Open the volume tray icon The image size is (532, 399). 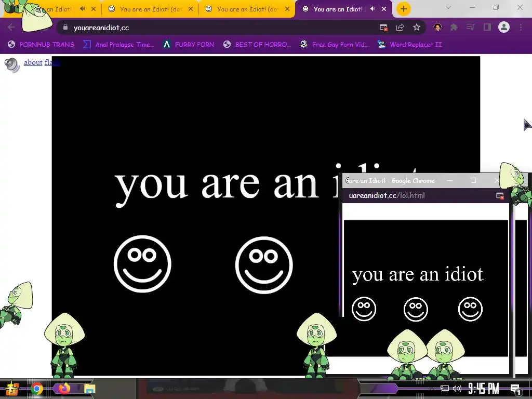tap(457, 389)
